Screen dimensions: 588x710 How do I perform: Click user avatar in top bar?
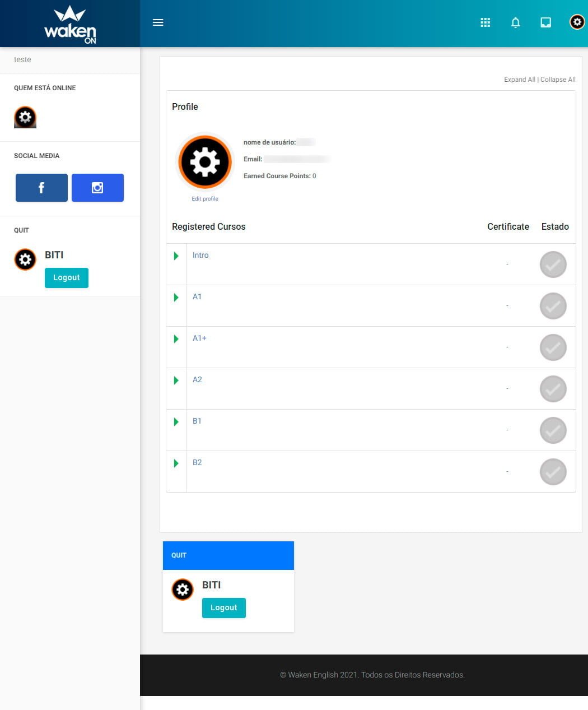[x=577, y=22]
